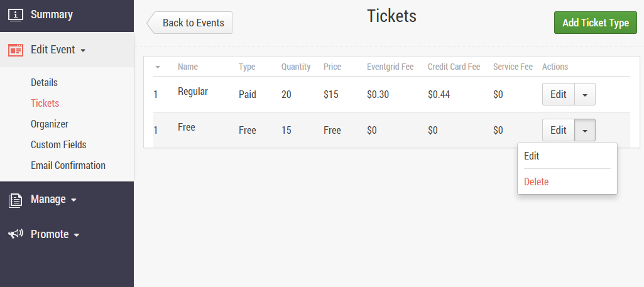
Task: Click Edit button for the Free ticket
Action: (558, 131)
